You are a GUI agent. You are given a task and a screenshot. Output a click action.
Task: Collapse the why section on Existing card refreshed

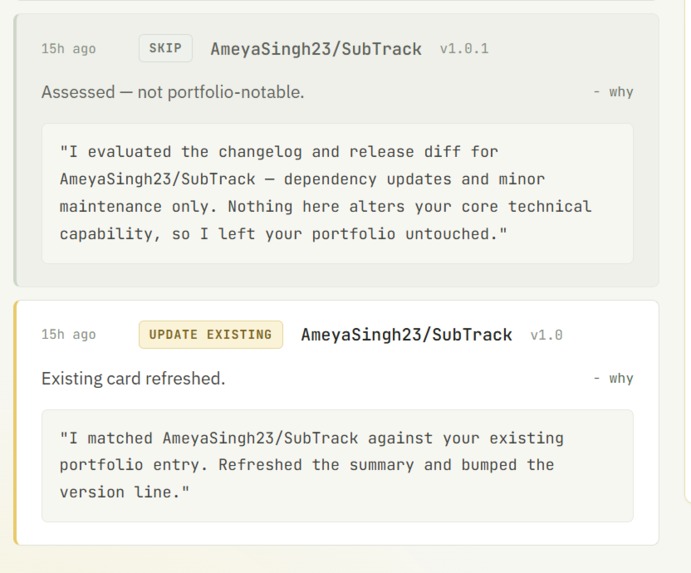click(x=613, y=379)
